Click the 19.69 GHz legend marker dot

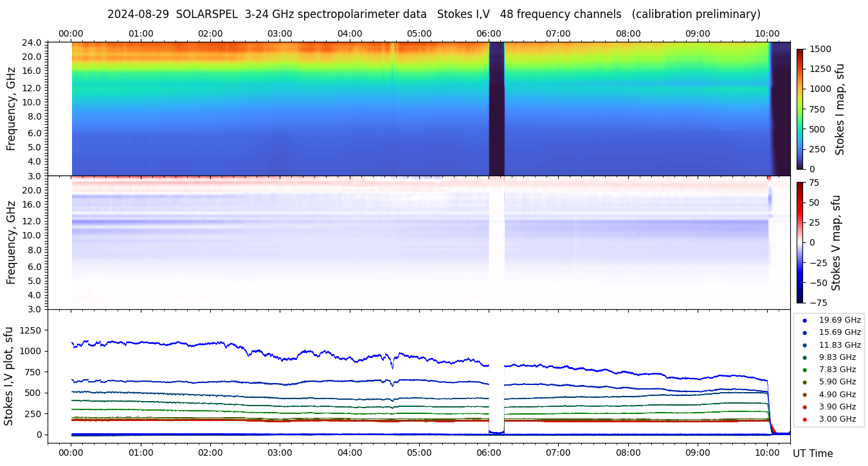[804, 320]
